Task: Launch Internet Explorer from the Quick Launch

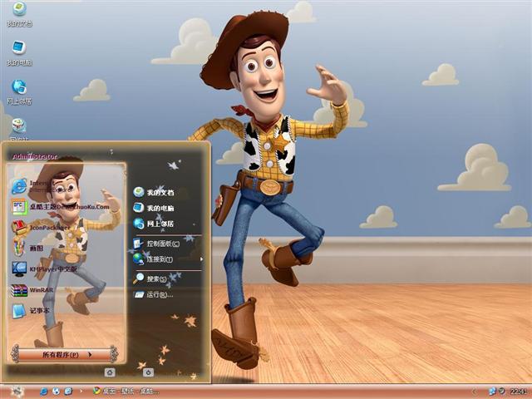Action: (43, 392)
